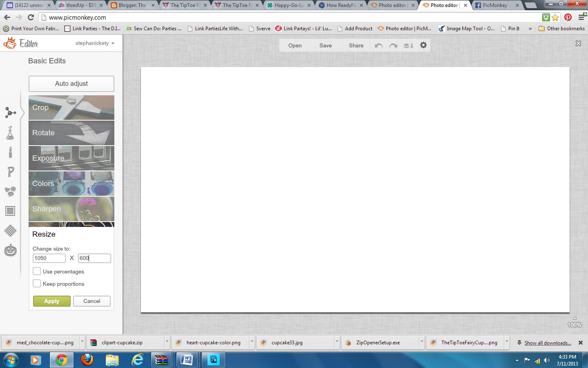Apply the resize settings
The height and width of the screenshot is (368, 588).
[x=52, y=301]
